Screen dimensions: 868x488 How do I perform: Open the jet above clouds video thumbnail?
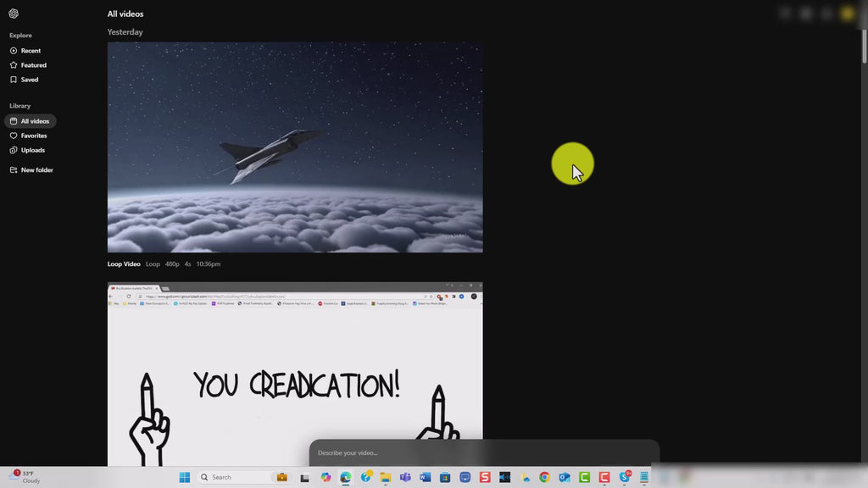(x=295, y=147)
